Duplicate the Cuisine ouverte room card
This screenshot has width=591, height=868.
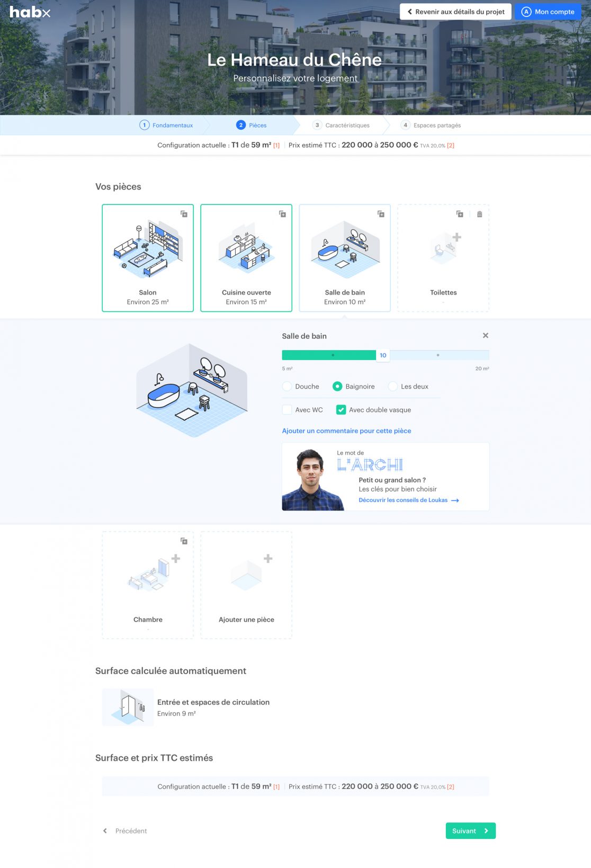282,214
